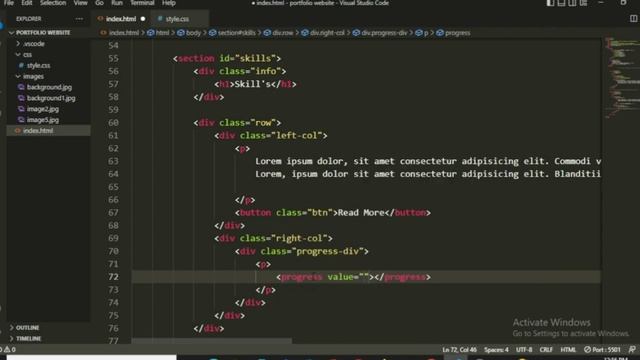Switch to the index.html editor tab
Image resolution: width=640 pixels, height=360 pixels.
pos(121,19)
